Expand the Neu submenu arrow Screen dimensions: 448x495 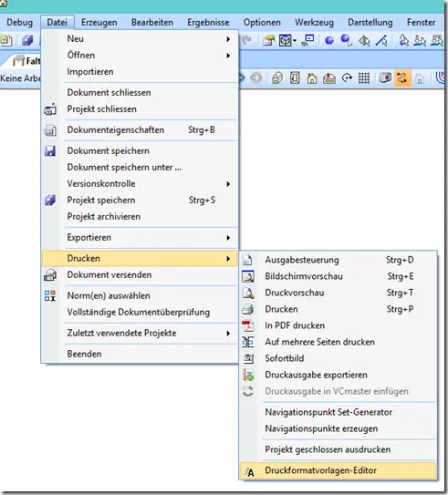click(228, 39)
